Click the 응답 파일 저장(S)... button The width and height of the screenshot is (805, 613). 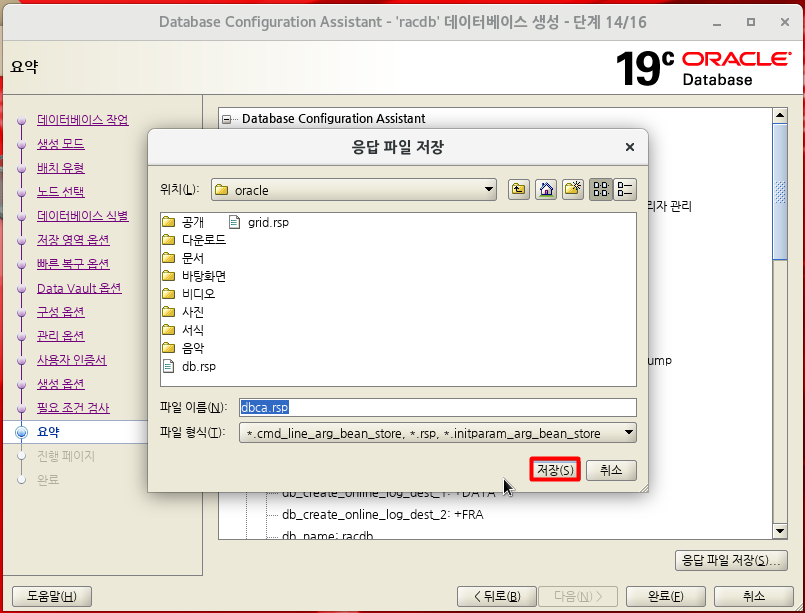pyautogui.click(x=731, y=560)
